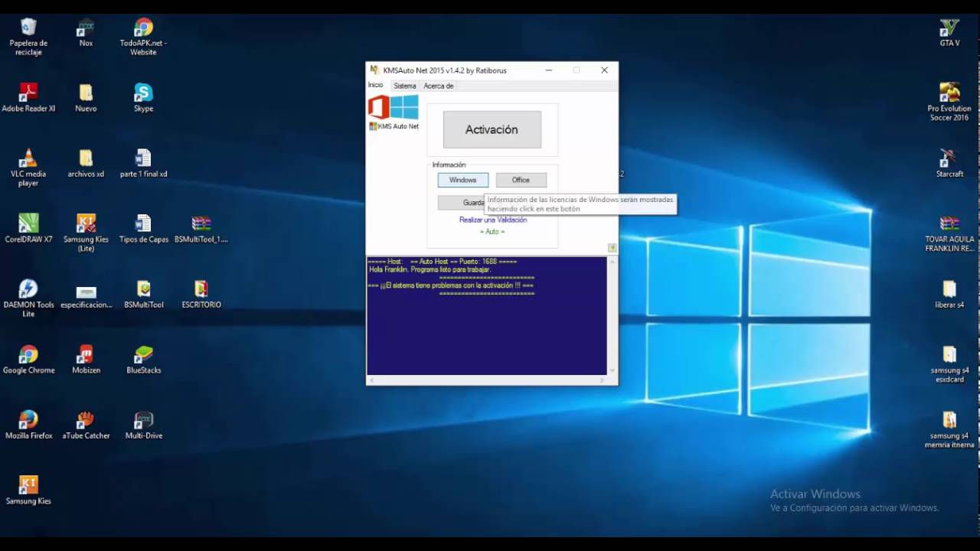
Task: Close the KMSAuto Net window
Action: (x=604, y=70)
